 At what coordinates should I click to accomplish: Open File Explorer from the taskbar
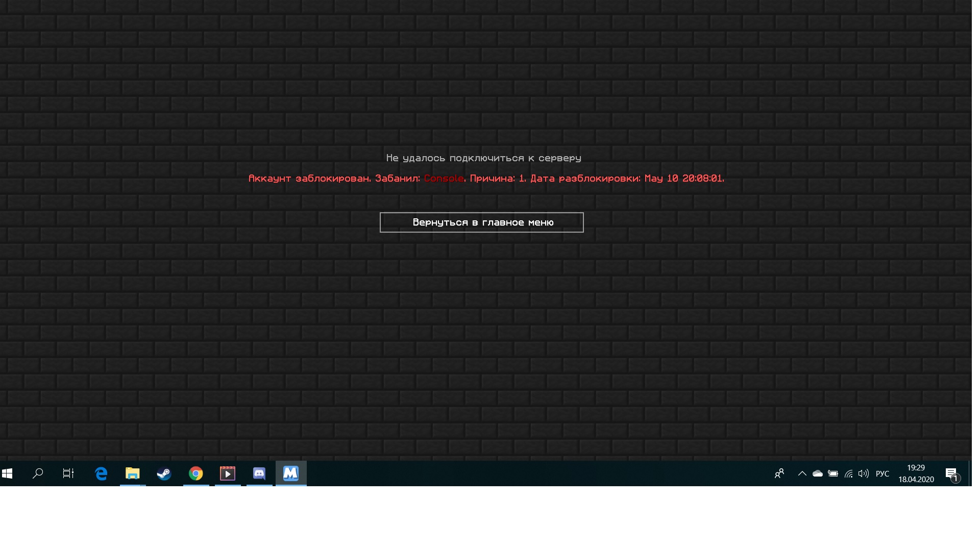pyautogui.click(x=133, y=473)
